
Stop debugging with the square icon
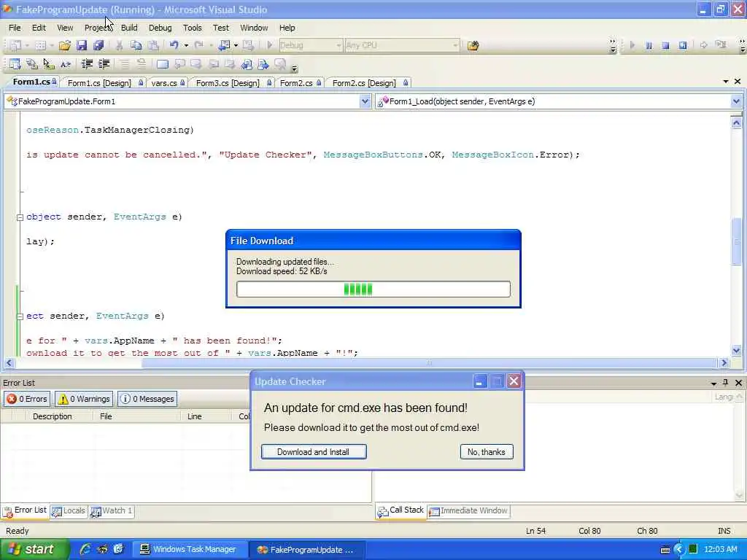[x=665, y=45]
